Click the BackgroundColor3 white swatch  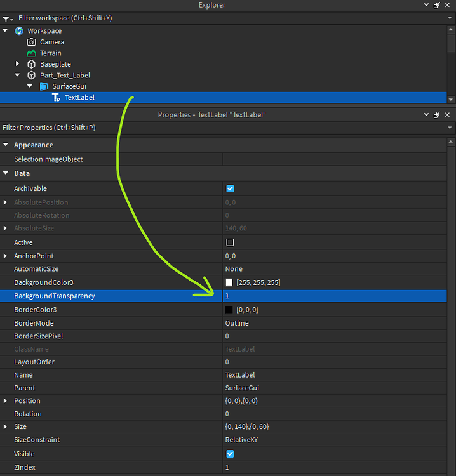pyautogui.click(x=229, y=282)
